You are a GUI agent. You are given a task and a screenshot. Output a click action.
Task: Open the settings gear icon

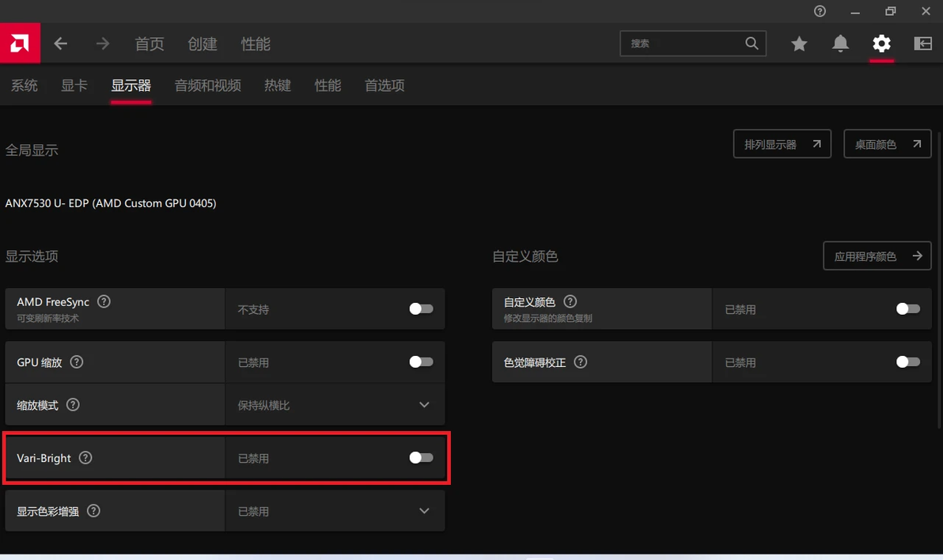(x=881, y=44)
